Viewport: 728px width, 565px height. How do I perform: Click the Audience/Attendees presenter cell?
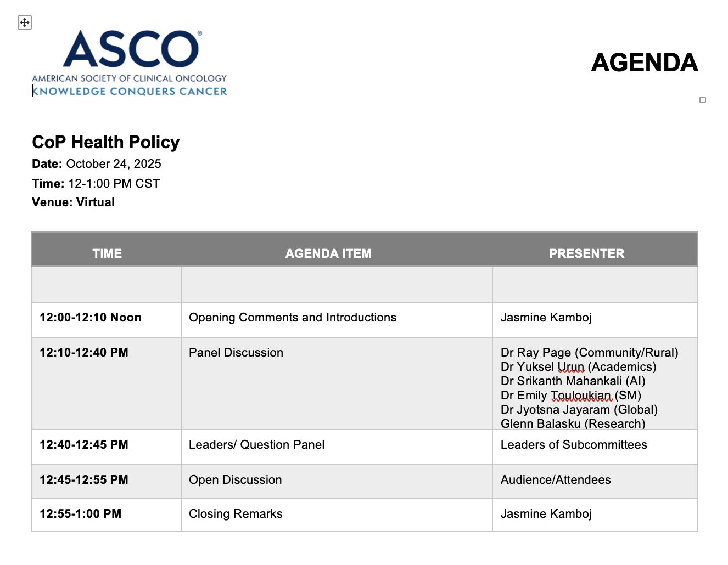point(556,480)
